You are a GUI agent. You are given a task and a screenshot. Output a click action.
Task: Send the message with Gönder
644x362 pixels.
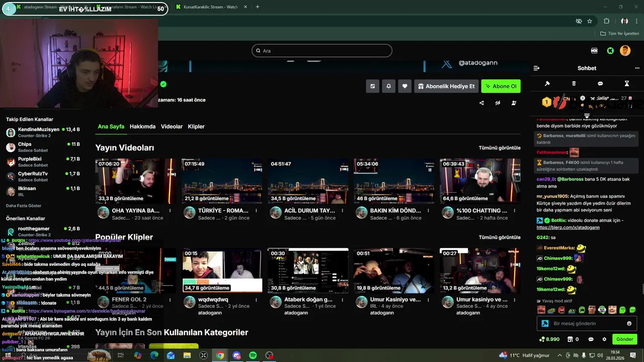(624, 339)
